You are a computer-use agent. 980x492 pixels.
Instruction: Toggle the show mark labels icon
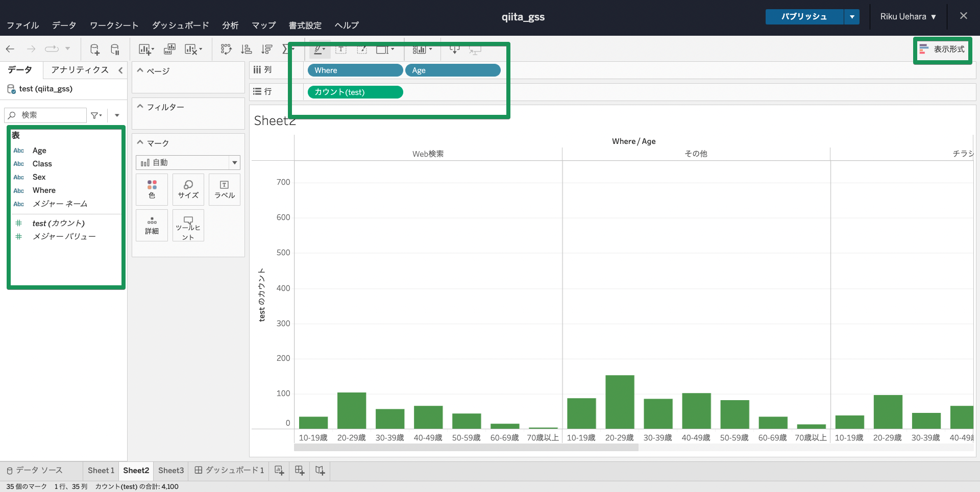click(x=341, y=50)
